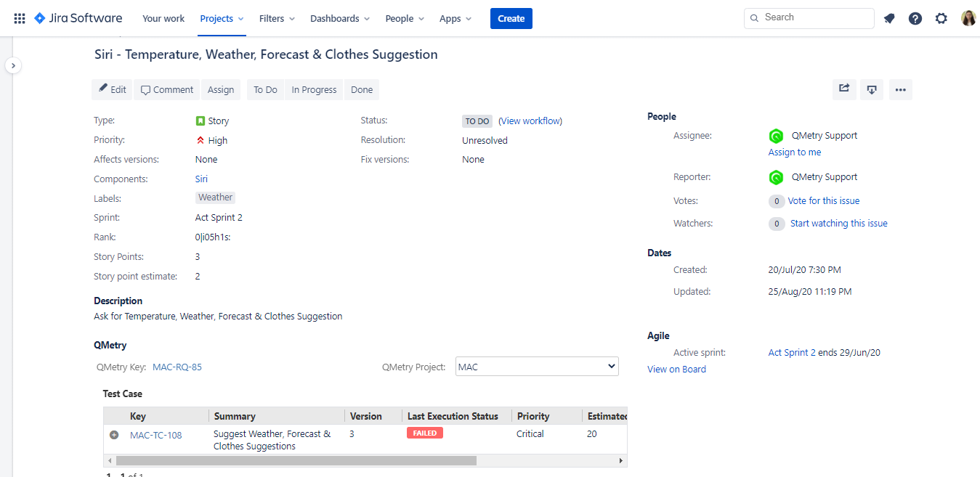Transition the issue to To Do
The width and height of the screenshot is (980, 477).
265,89
